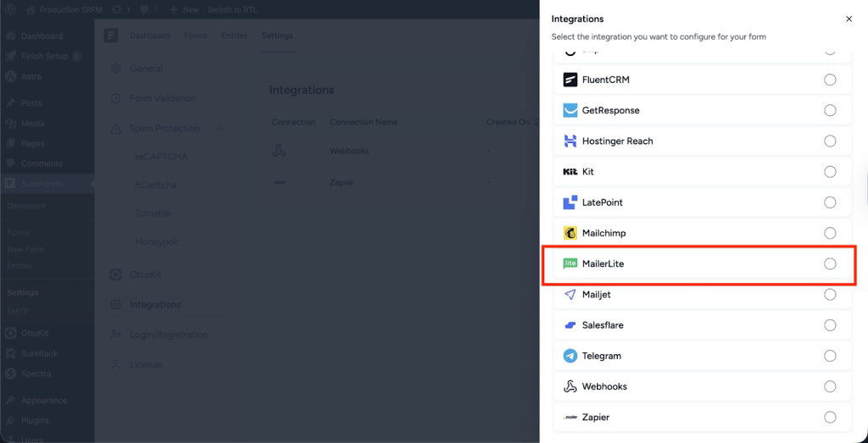The height and width of the screenshot is (443, 868).
Task: Select the Kit radio button
Action: pyautogui.click(x=830, y=172)
